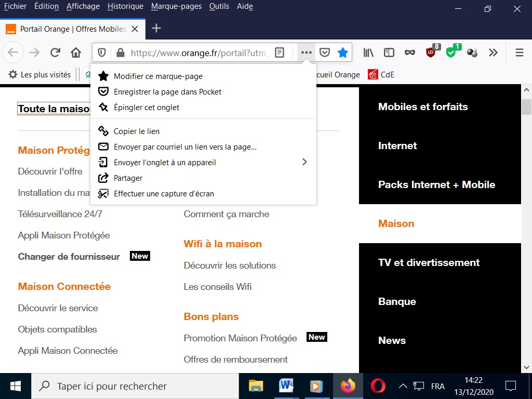This screenshot has width=532, height=399.
Task: Reload the current page
Action: click(x=55, y=52)
